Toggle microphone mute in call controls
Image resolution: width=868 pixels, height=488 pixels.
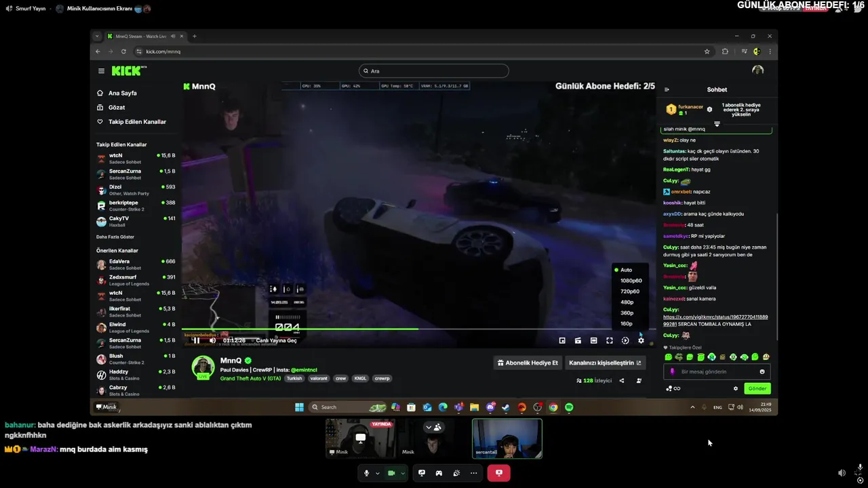click(x=366, y=473)
